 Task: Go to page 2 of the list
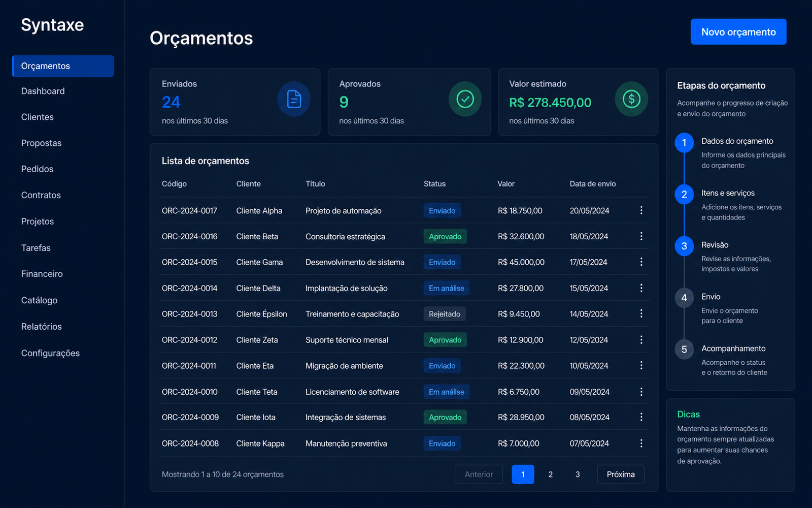click(x=551, y=474)
